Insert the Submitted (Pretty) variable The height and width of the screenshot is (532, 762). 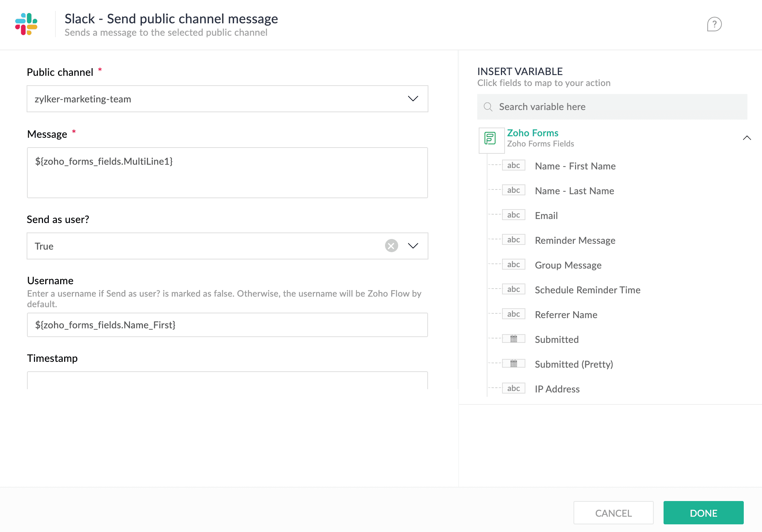coord(574,364)
